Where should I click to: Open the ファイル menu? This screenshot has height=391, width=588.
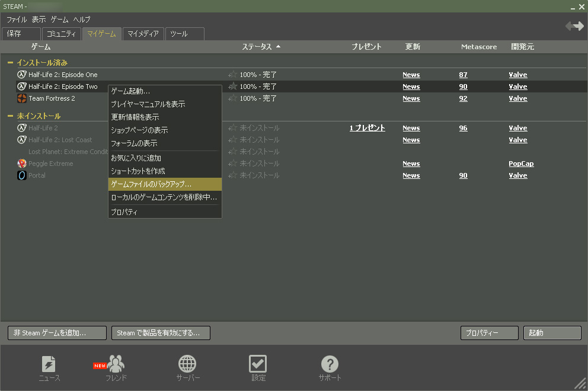[x=17, y=20]
